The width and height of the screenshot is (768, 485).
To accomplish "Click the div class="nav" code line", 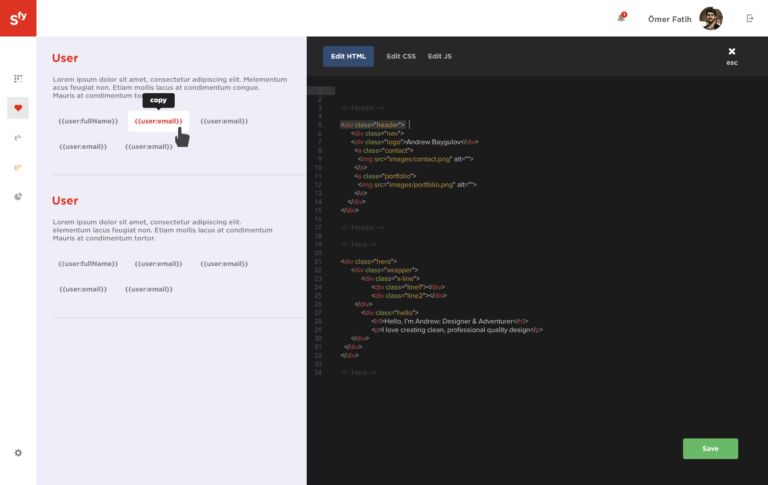I will click(377, 133).
